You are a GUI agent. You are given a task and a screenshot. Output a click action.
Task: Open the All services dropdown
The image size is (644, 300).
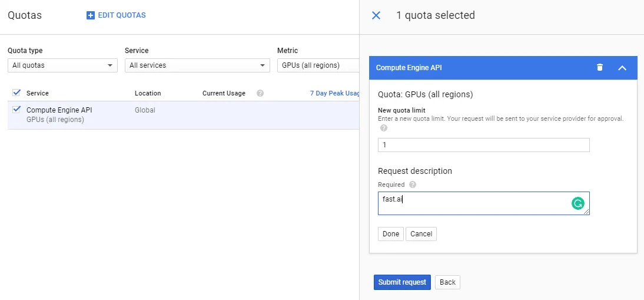(197, 65)
